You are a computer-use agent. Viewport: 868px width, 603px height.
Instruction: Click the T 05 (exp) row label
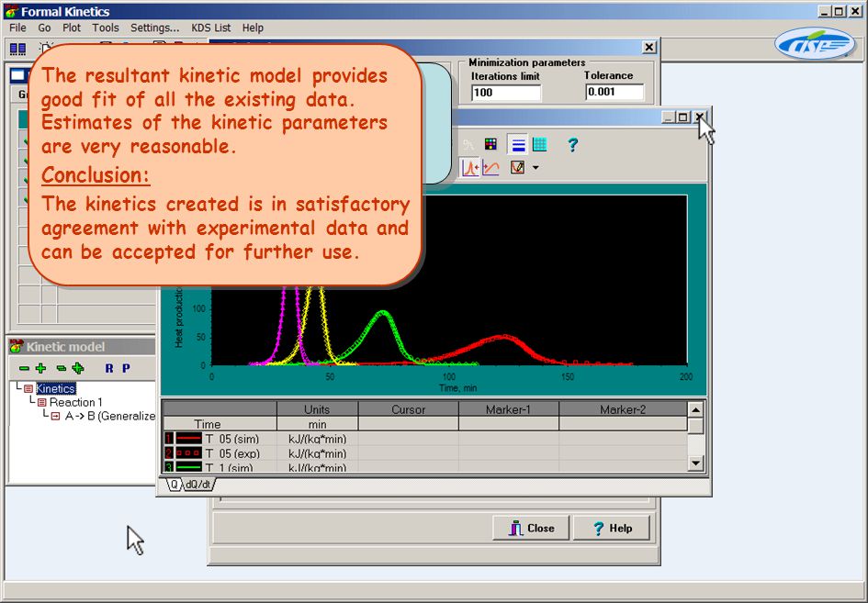(232, 453)
